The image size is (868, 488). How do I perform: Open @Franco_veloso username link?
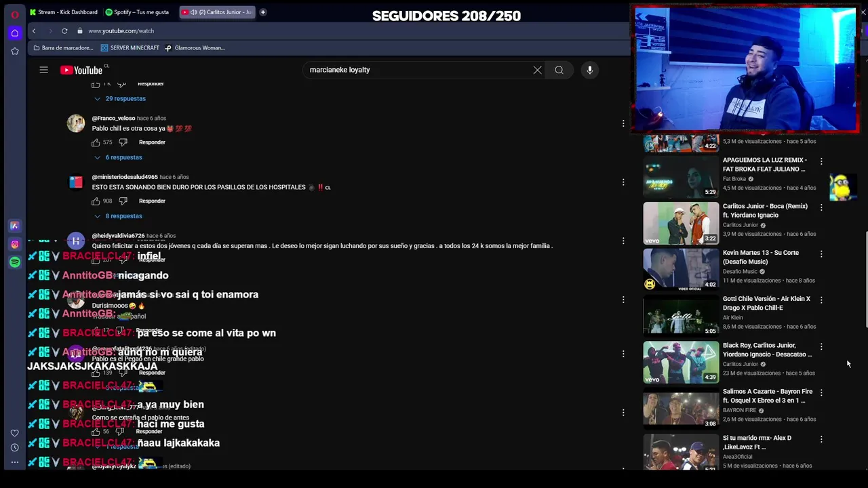(113, 119)
